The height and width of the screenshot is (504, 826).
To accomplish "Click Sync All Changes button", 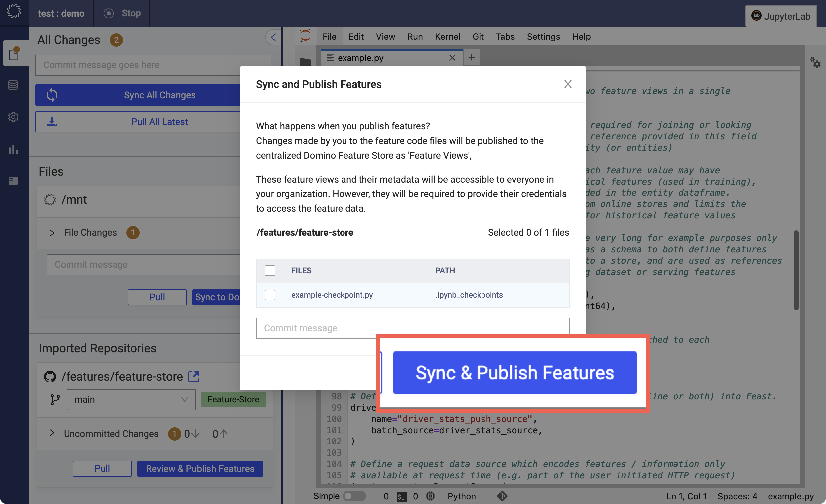I will (138, 95).
